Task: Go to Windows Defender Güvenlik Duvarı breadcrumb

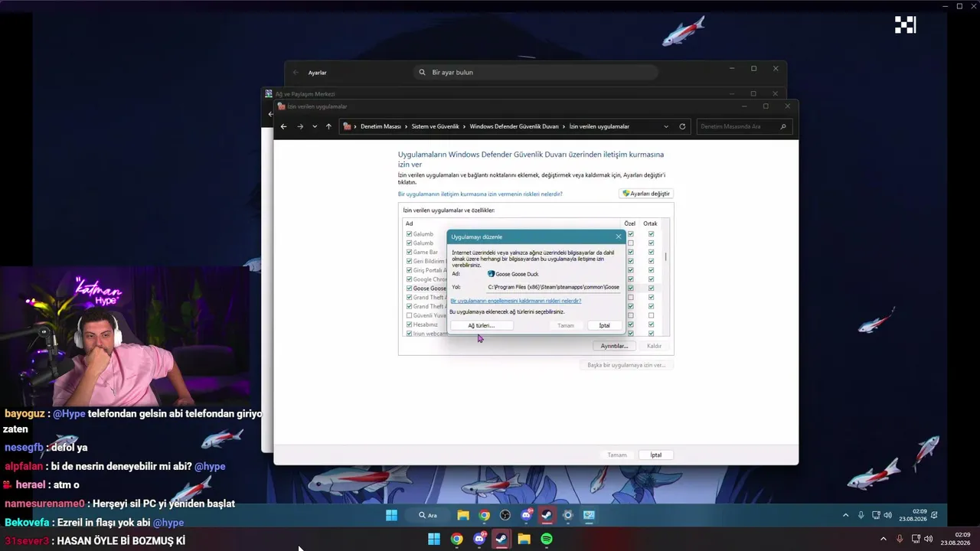Action: tap(514, 126)
